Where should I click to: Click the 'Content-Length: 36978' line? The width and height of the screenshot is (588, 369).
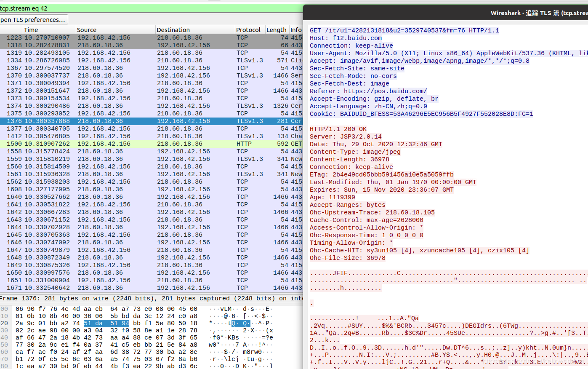click(x=350, y=159)
